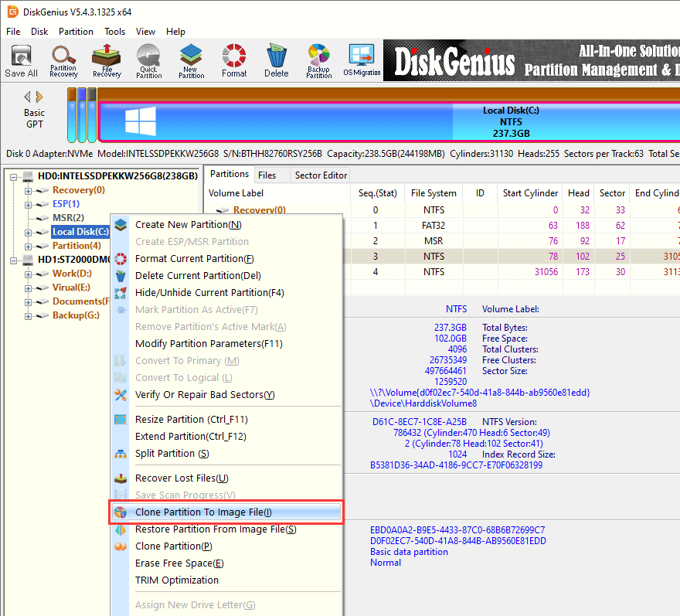Expand the Recovery(0) tree node

pos(29,190)
